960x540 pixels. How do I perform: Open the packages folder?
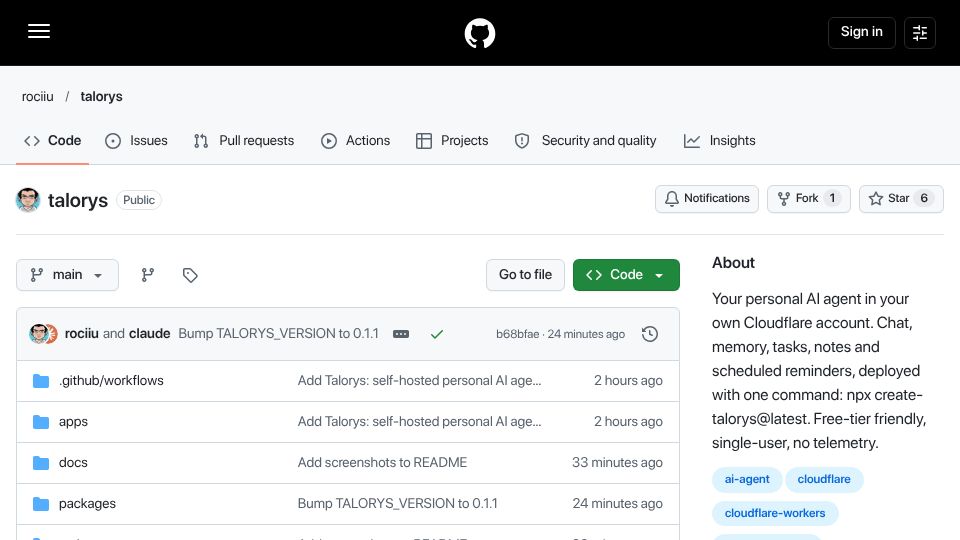88,504
